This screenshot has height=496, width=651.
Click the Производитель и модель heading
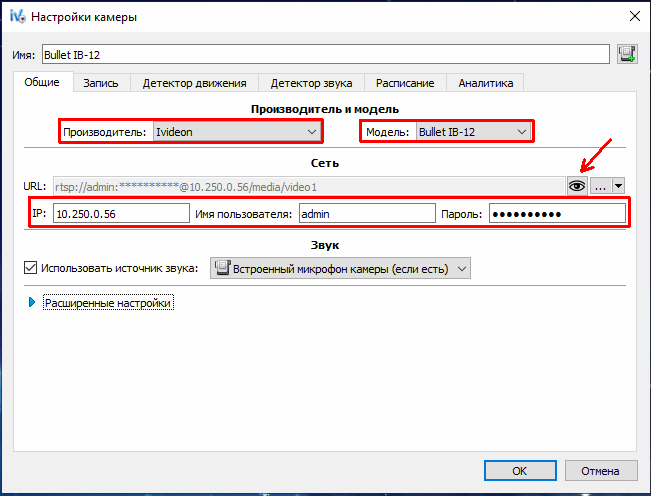(x=325, y=109)
